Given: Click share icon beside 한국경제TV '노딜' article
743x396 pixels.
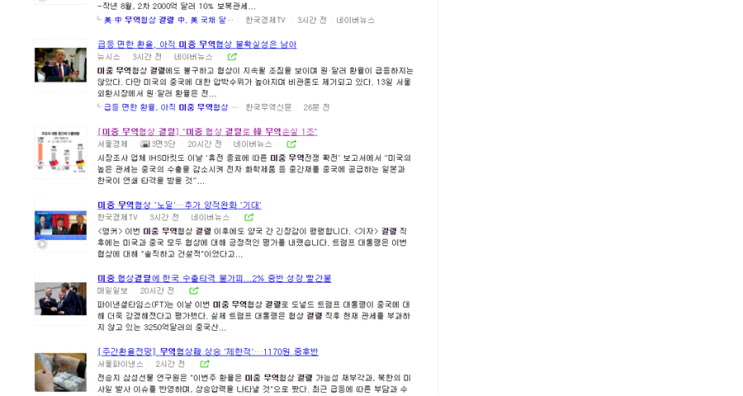Looking at the screenshot, I should click(249, 217).
